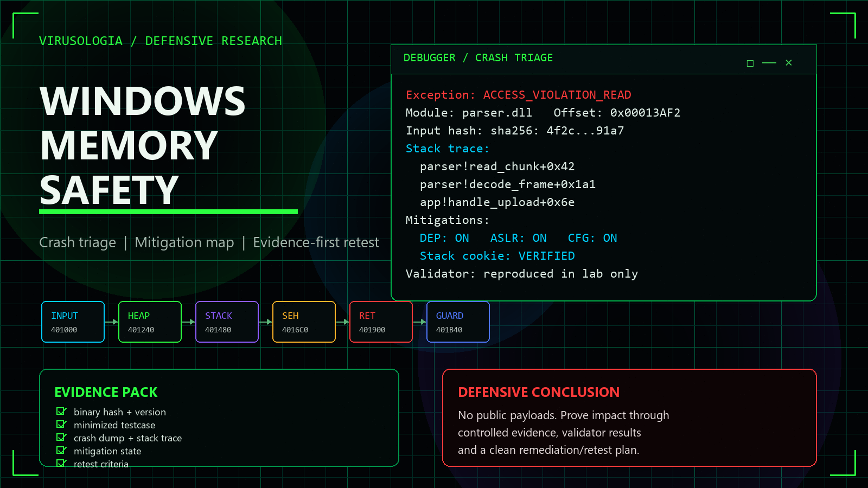Click 'Offset: 0x00013AF2' value
Image resolution: width=868 pixels, height=488 pixels.
[x=617, y=113]
